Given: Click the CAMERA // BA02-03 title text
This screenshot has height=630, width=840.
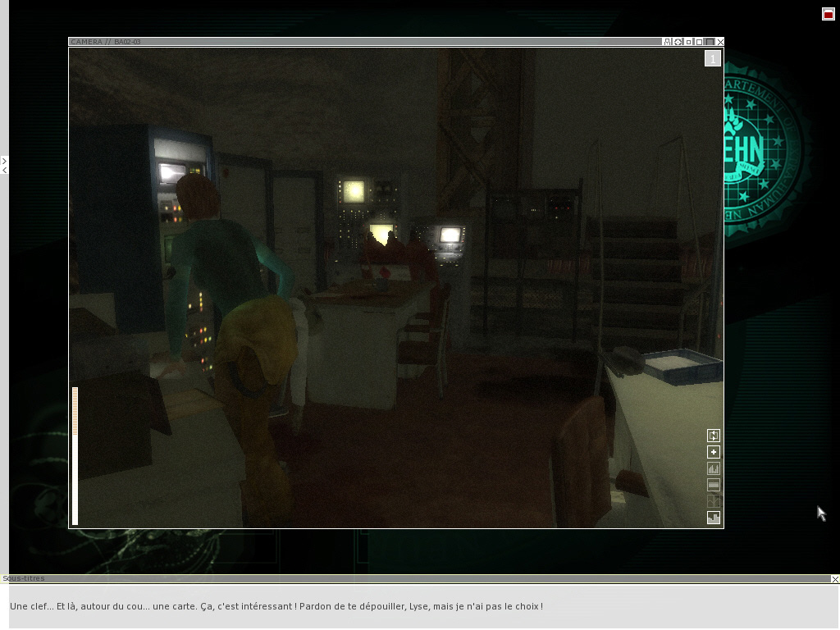Looking at the screenshot, I should coord(106,42).
